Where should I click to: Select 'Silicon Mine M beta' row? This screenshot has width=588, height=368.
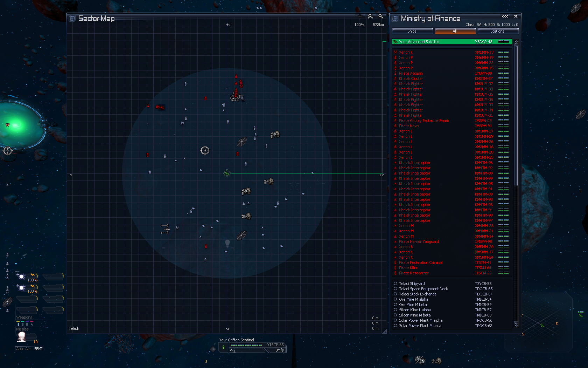pyautogui.click(x=452, y=315)
